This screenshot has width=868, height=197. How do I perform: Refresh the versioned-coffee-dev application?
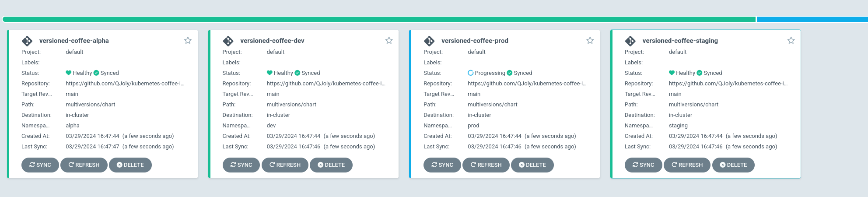point(285,165)
